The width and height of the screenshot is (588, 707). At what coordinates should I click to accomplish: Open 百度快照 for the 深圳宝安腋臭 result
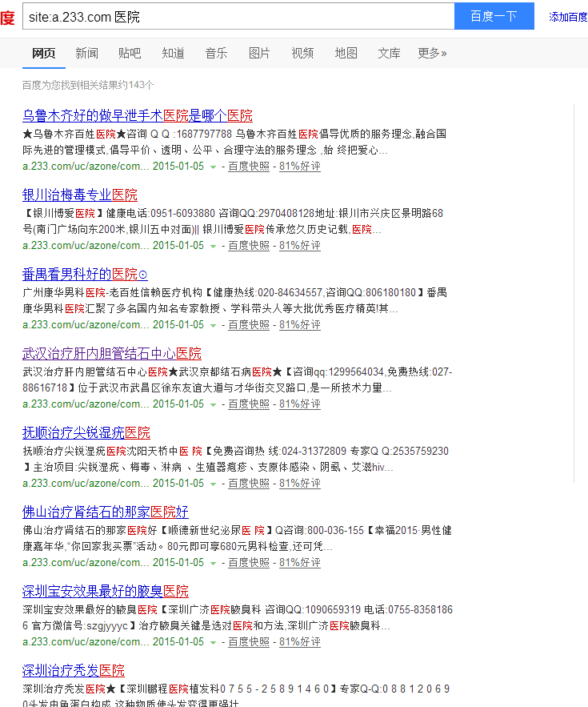(x=249, y=642)
